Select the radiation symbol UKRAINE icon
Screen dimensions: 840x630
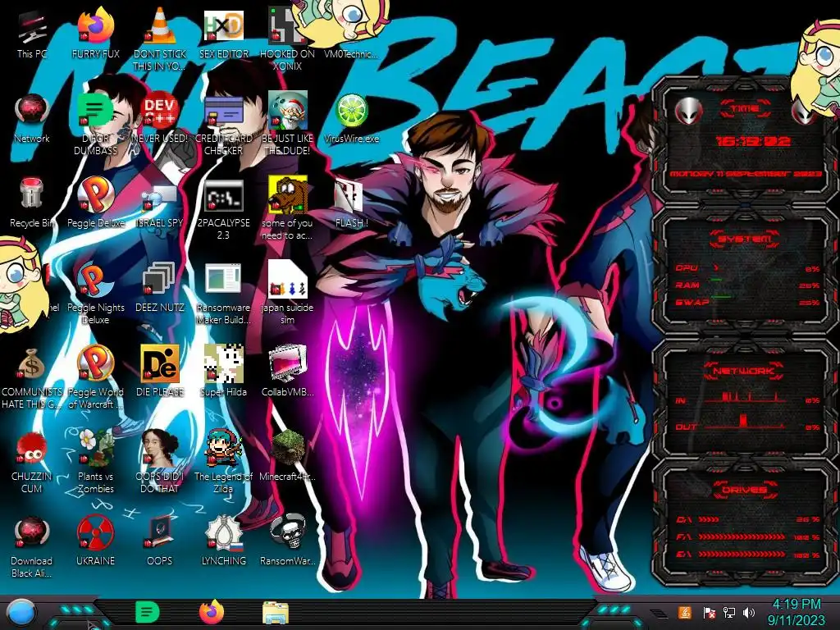[95, 541]
